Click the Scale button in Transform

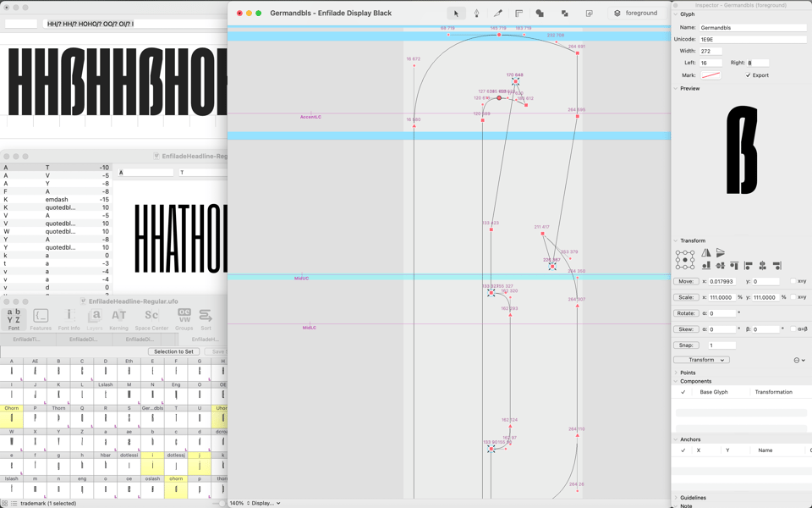[686, 297]
